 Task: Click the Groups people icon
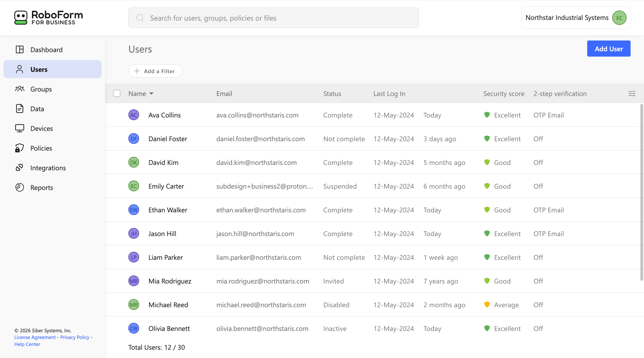[x=19, y=89]
